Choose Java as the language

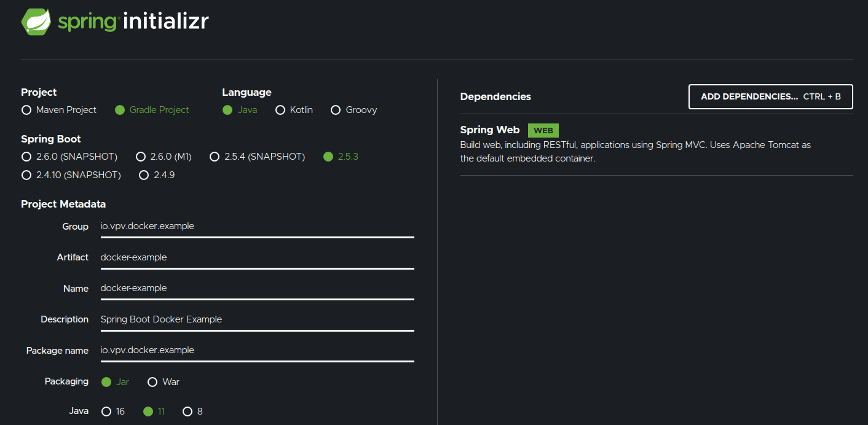[x=240, y=110]
